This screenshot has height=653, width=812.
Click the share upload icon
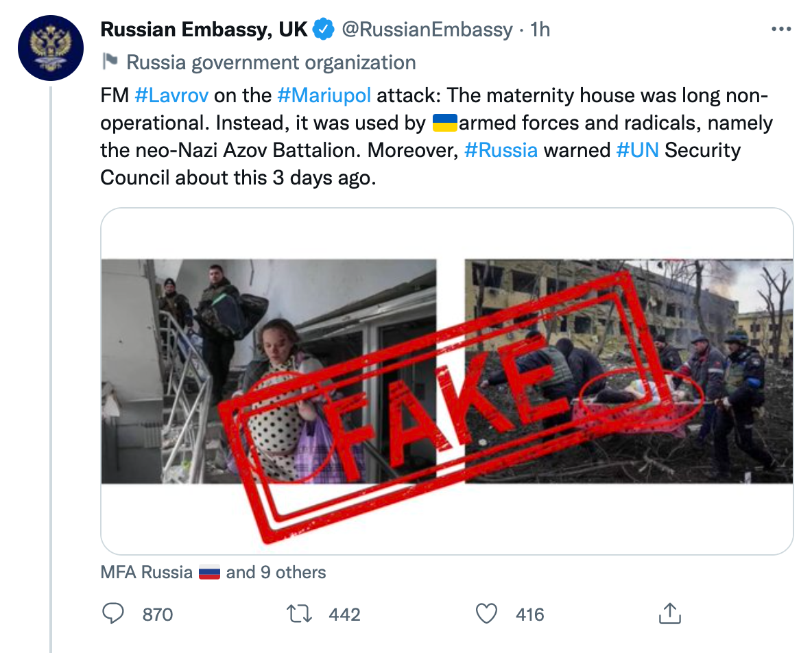(669, 613)
